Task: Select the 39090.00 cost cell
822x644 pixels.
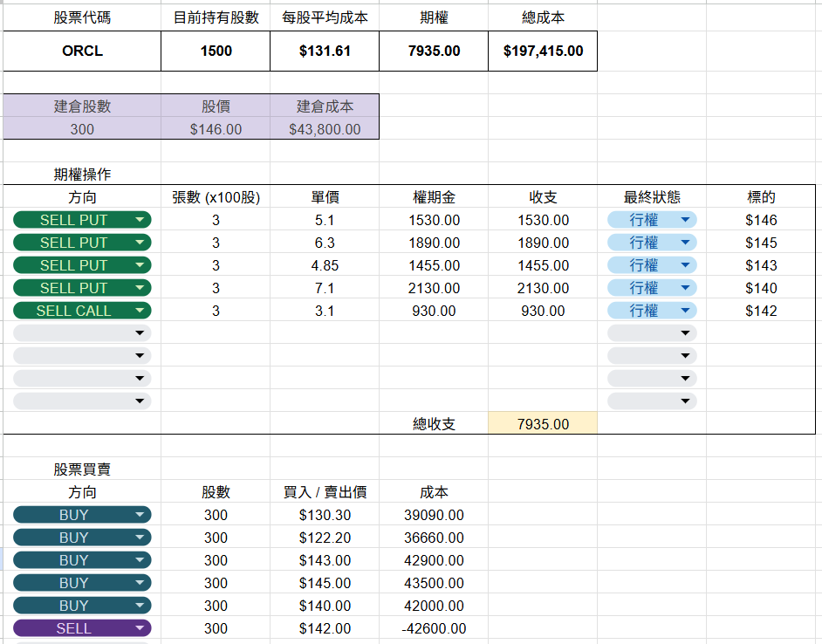Action: point(434,515)
